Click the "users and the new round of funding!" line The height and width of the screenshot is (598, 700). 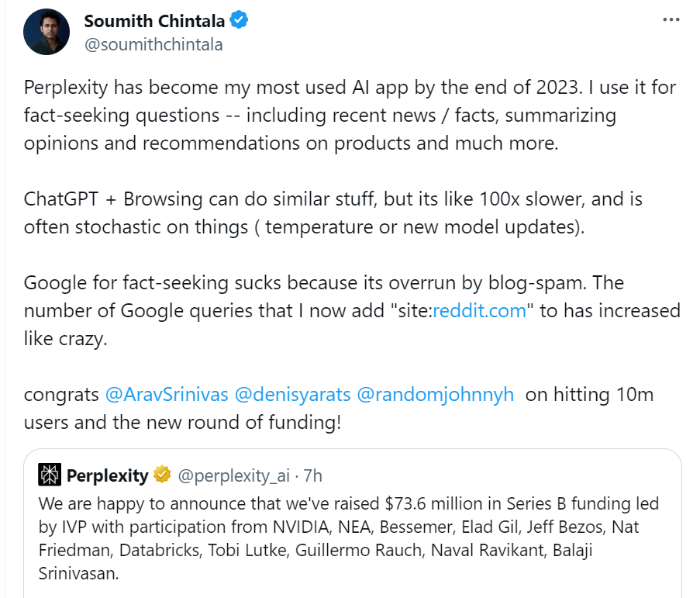[182, 423]
